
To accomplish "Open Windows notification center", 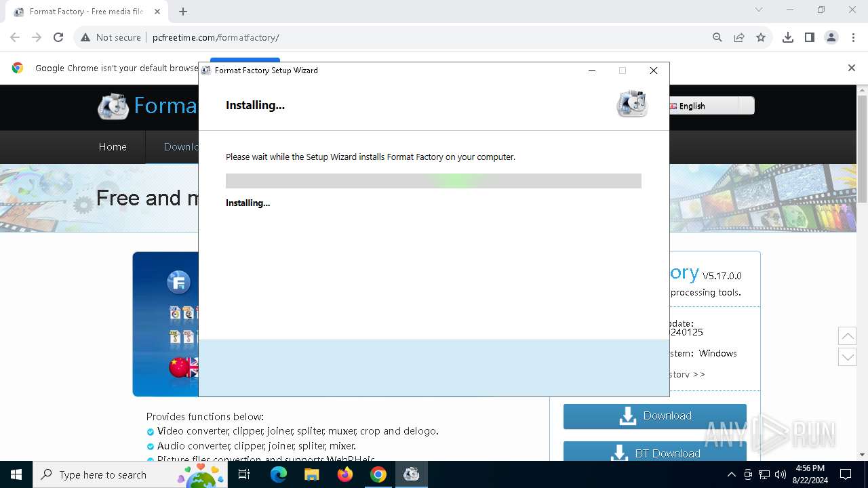I will coord(846,474).
